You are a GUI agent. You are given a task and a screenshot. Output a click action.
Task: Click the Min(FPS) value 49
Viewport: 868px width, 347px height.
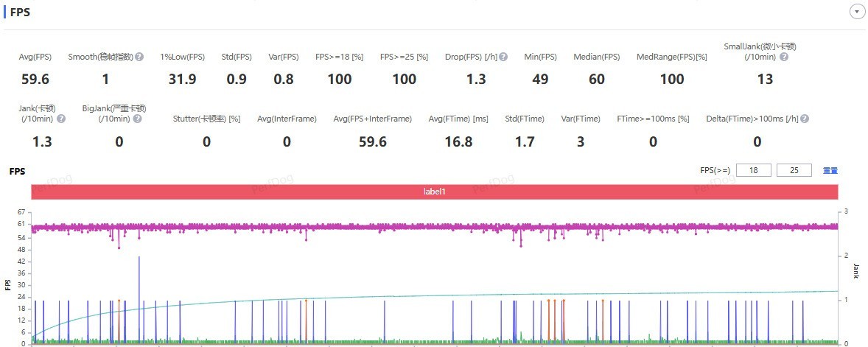click(x=540, y=79)
